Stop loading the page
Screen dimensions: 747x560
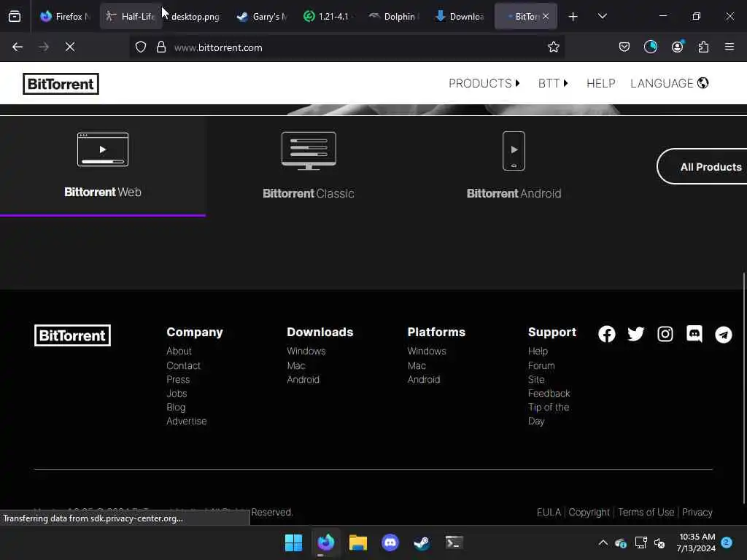point(70,47)
